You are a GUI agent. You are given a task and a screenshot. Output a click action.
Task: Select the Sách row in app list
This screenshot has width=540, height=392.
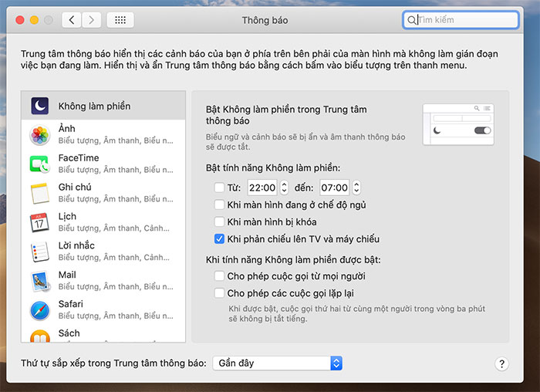[103, 334]
